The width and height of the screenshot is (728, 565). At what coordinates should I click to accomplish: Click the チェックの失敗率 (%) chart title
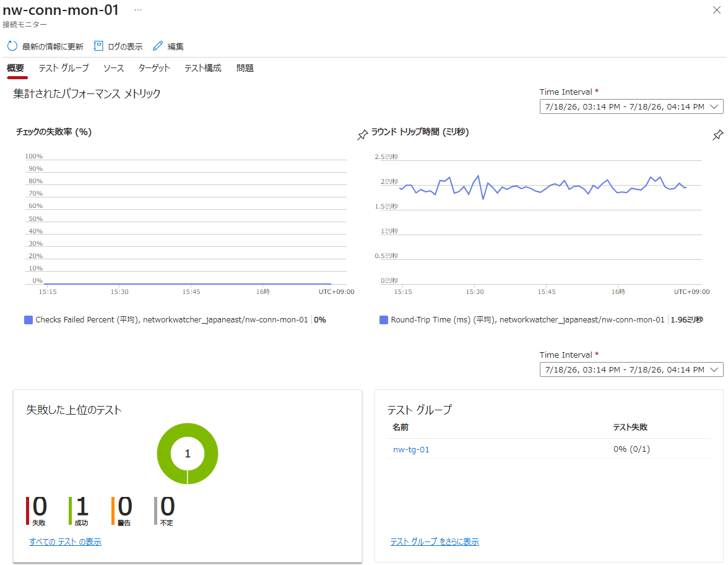click(x=54, y=132)
